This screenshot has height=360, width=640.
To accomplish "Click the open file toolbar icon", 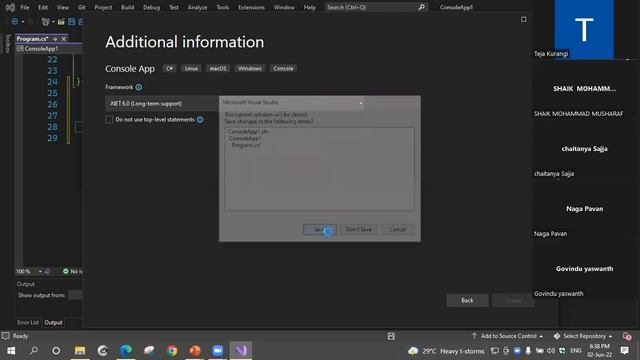I will [x=61, y=22].
